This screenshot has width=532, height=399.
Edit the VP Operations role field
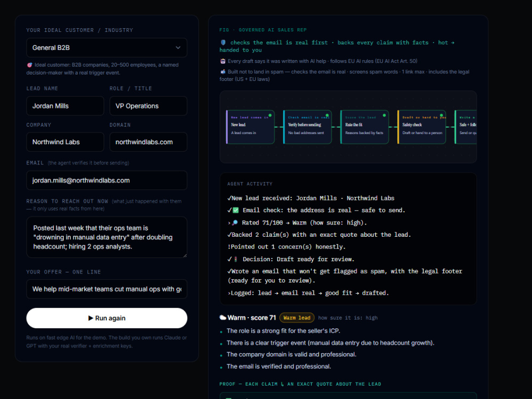[148, 106]
